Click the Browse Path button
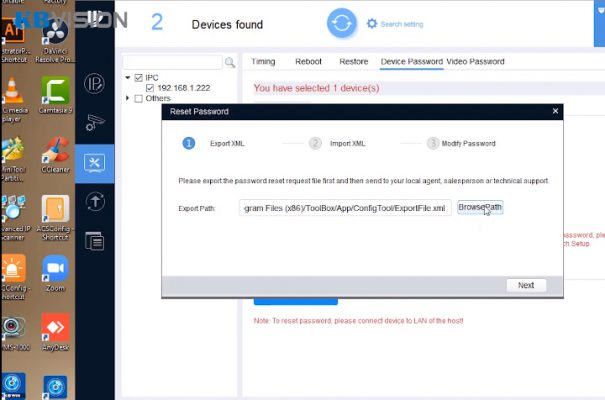605x400 pixels. [x=480, y=208]
